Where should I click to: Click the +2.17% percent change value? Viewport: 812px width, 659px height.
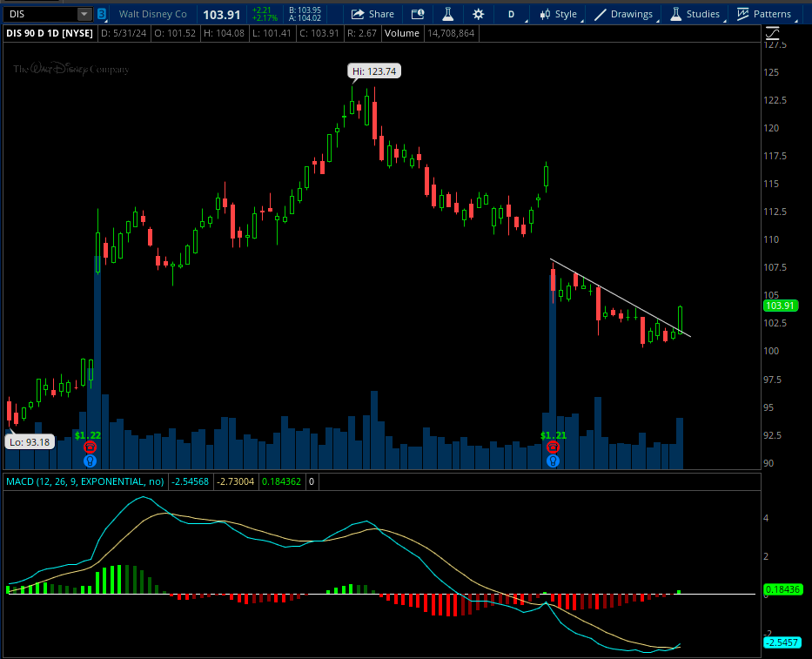pos(265,18)
